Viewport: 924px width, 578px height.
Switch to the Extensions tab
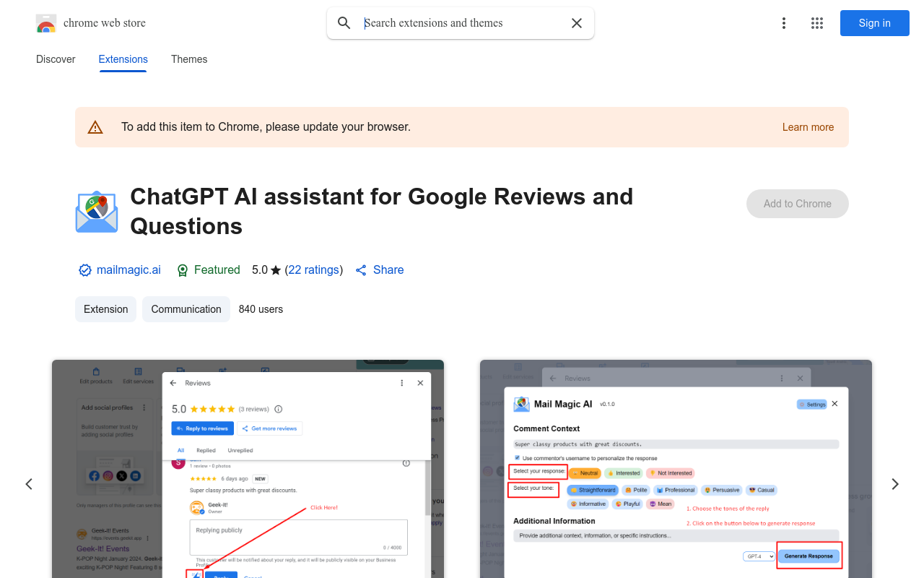pos(123,59)
